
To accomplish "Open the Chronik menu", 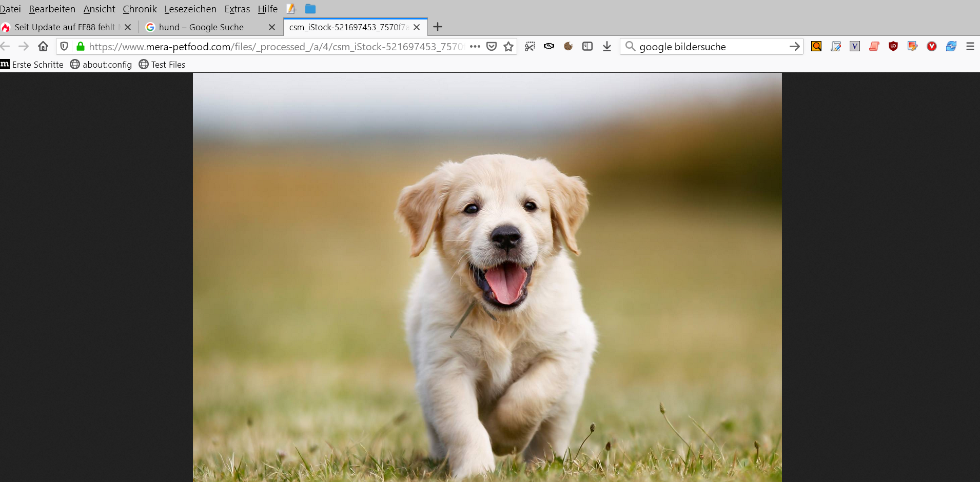I will coord(140,9).
